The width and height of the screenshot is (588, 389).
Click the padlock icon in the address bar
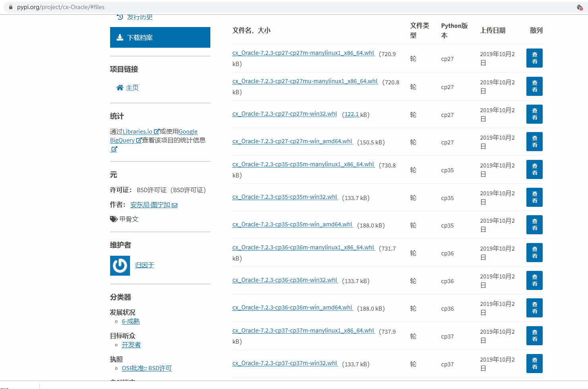pyautogui.click(x=10, y=7)
